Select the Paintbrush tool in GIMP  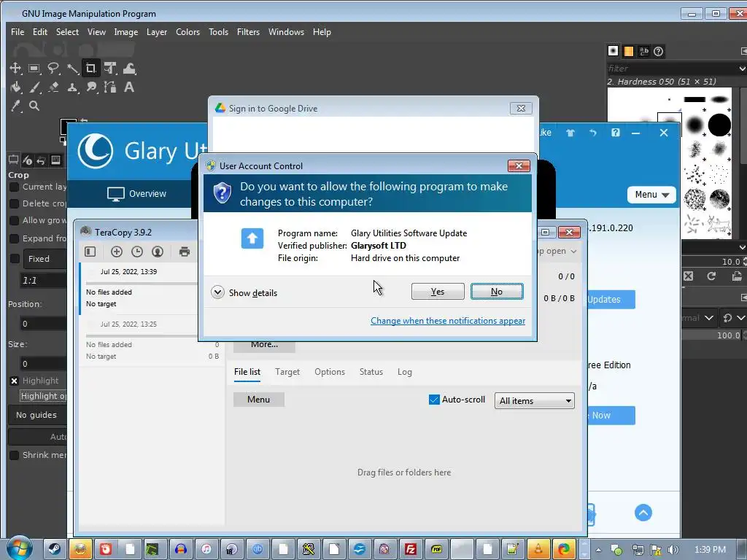[34, 87]
